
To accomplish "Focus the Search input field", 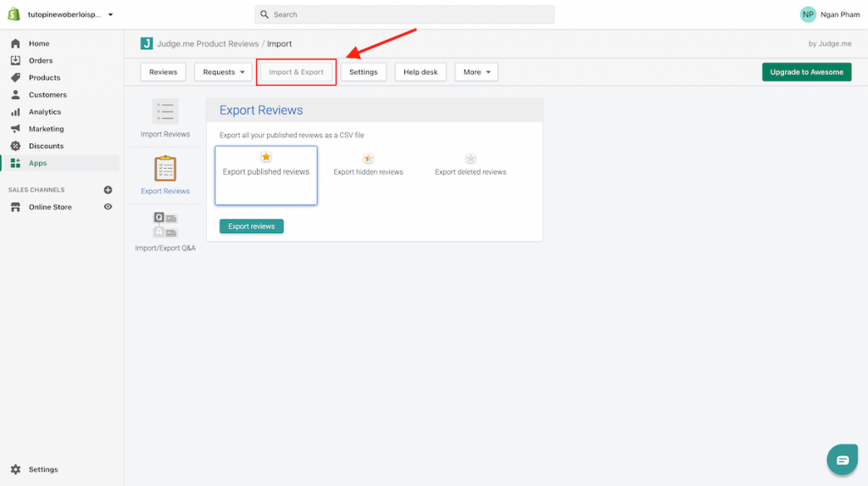I will tap(404, 14).
